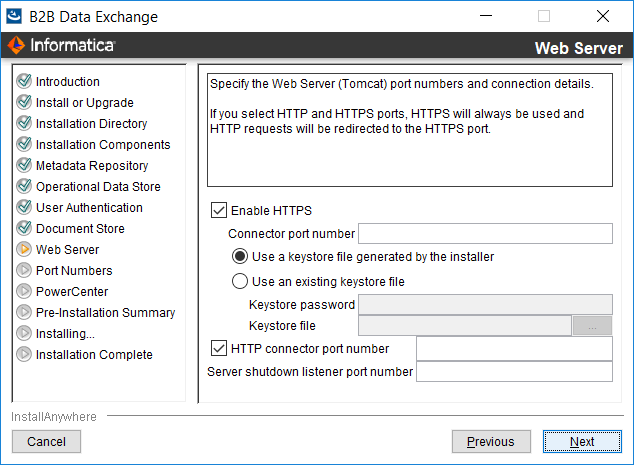
Task: Select Use an existing keystore file option
Action: point(240,281)
